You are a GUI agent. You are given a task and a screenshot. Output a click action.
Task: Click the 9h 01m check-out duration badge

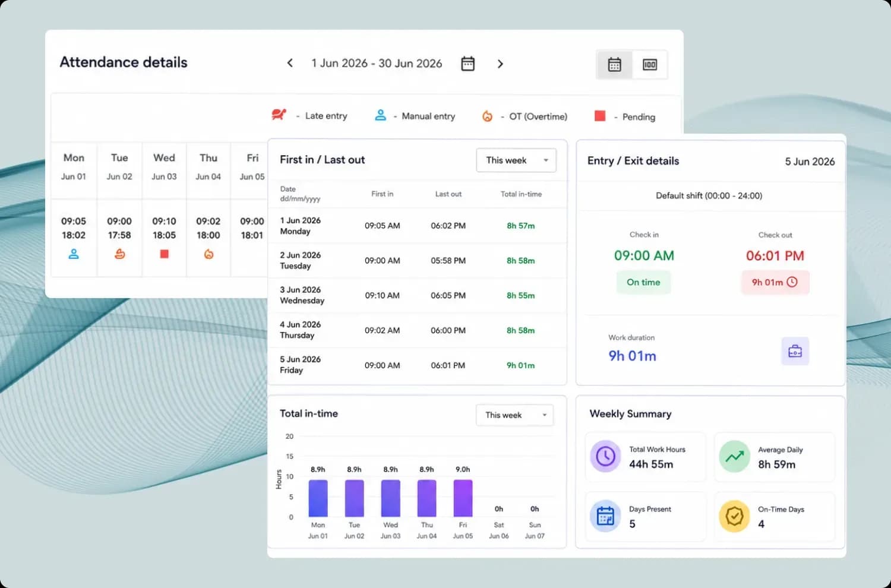click(775, 282)
